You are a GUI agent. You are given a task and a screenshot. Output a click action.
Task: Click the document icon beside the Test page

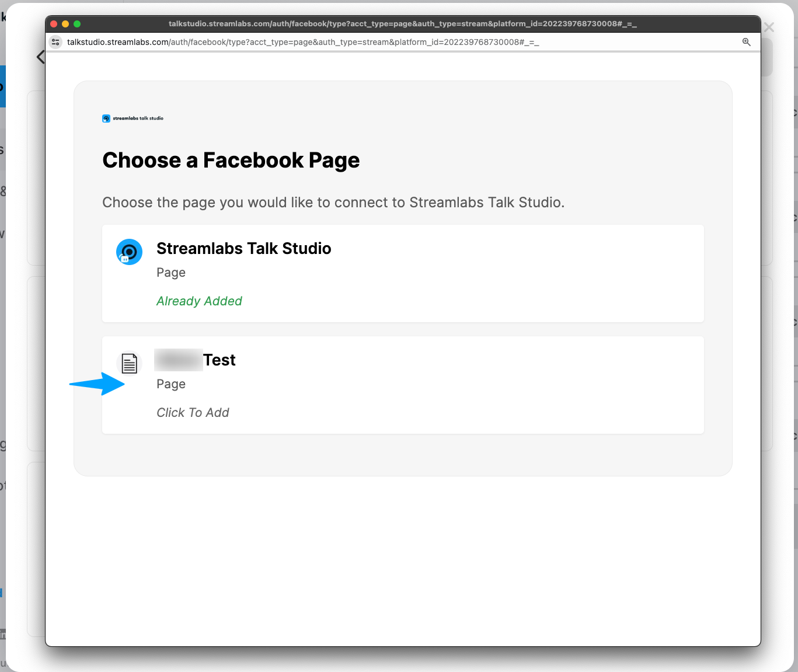point(129,363)
